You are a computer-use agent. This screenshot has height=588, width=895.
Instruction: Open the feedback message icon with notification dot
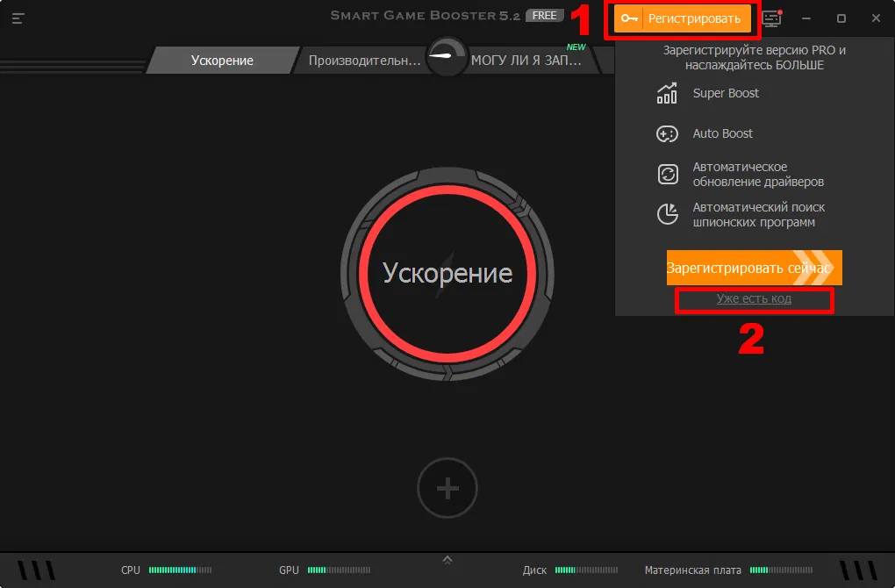tap(770, 18)
